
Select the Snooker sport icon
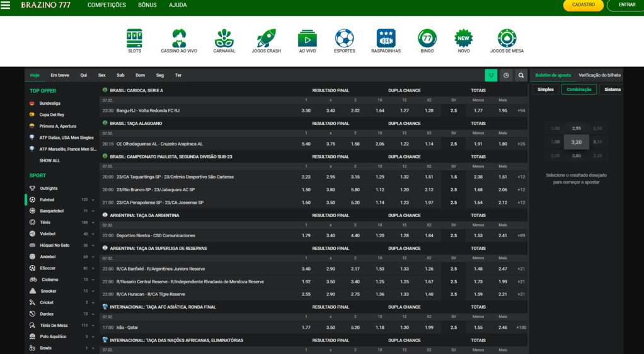(x=33, y=291)
